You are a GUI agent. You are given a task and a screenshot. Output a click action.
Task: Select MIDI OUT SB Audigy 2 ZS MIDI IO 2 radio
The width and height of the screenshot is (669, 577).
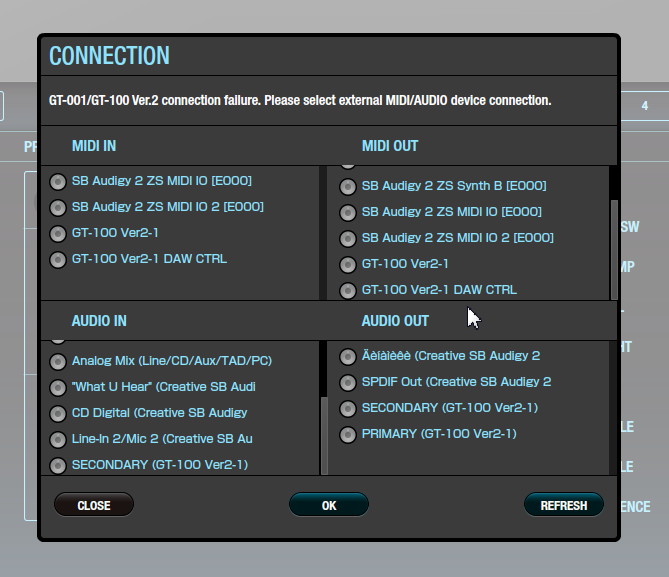coord(348,239)
